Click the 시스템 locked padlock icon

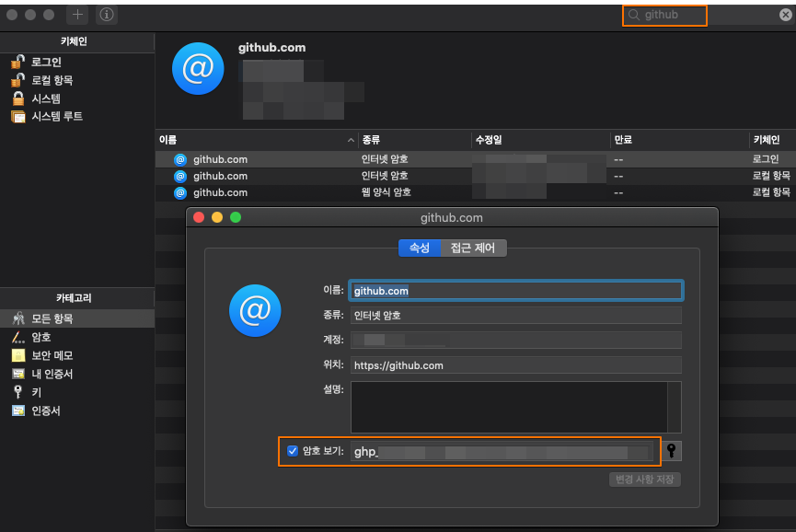[x=18, y=98]
